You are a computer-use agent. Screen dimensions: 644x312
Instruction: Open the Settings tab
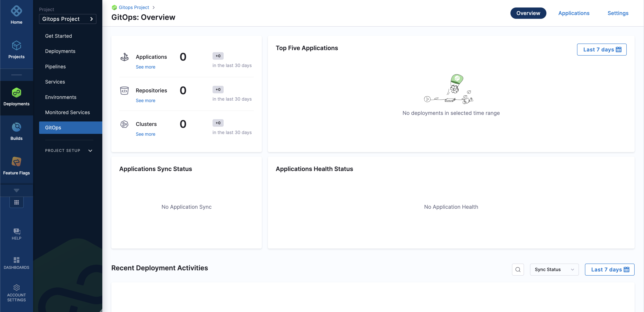[618, 13]
